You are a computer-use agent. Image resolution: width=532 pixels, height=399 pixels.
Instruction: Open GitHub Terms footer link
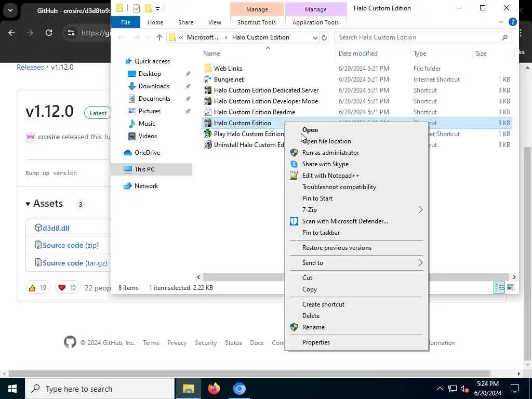pos(151,343)
